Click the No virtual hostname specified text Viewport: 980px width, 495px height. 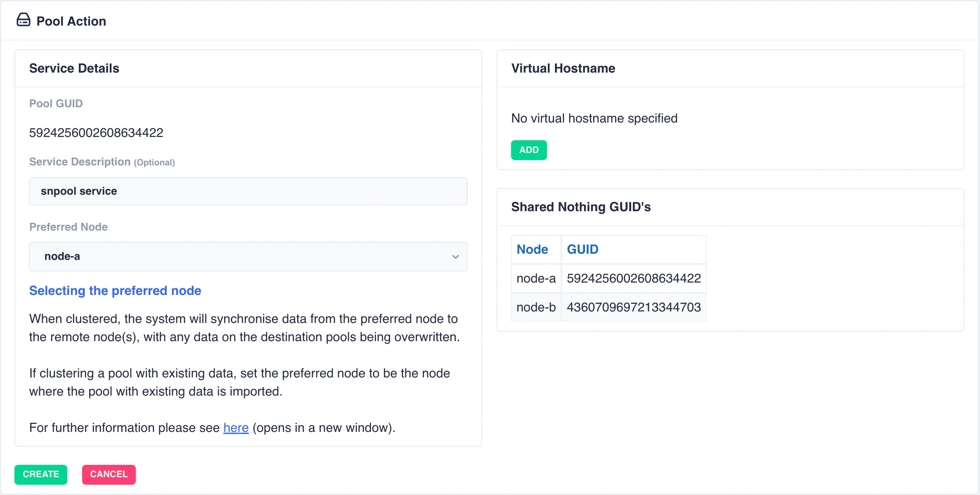[594, 118]
